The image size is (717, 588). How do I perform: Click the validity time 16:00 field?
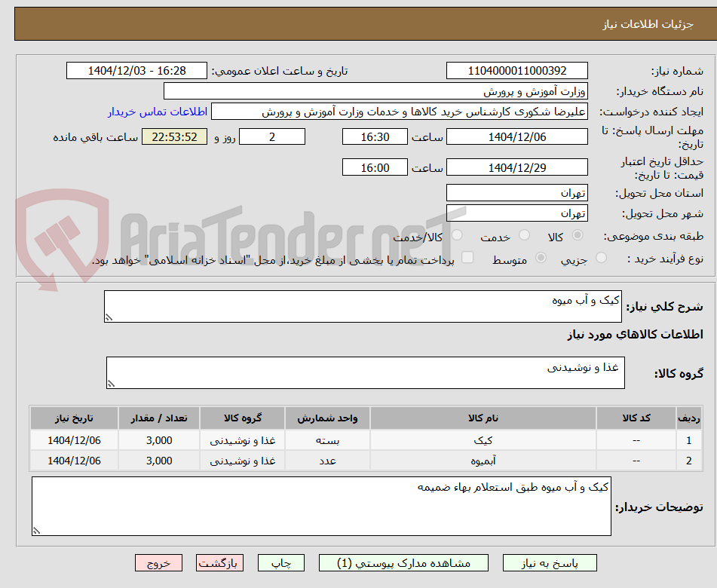[x=375, y=167]
